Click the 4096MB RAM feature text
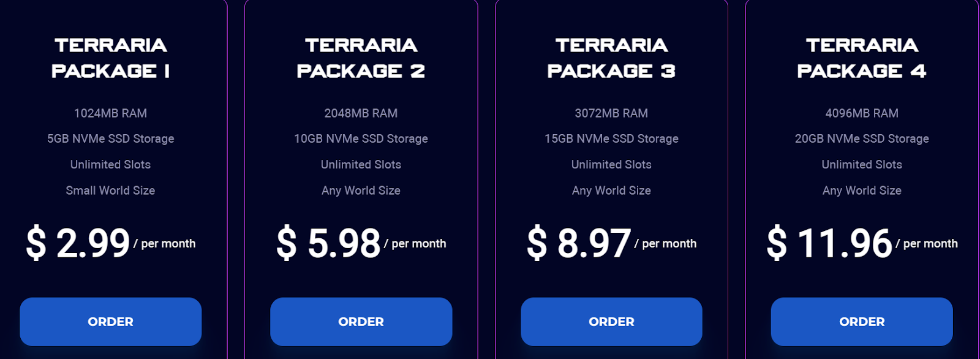Screen dimensions: 980x359 (862, 113)
